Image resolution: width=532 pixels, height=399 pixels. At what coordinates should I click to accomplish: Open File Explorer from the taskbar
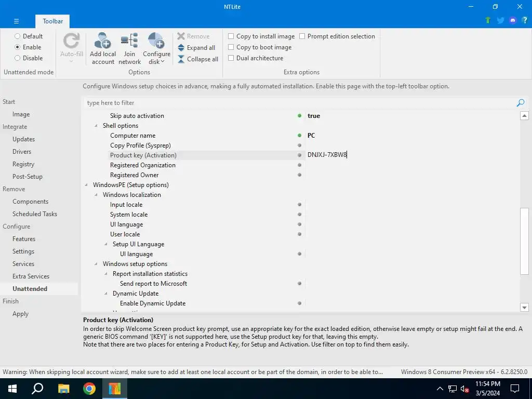(x=63, y=389)
